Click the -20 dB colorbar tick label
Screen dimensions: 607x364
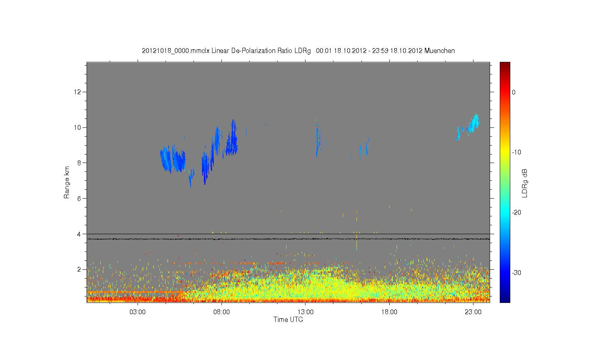tap(516, 213)
